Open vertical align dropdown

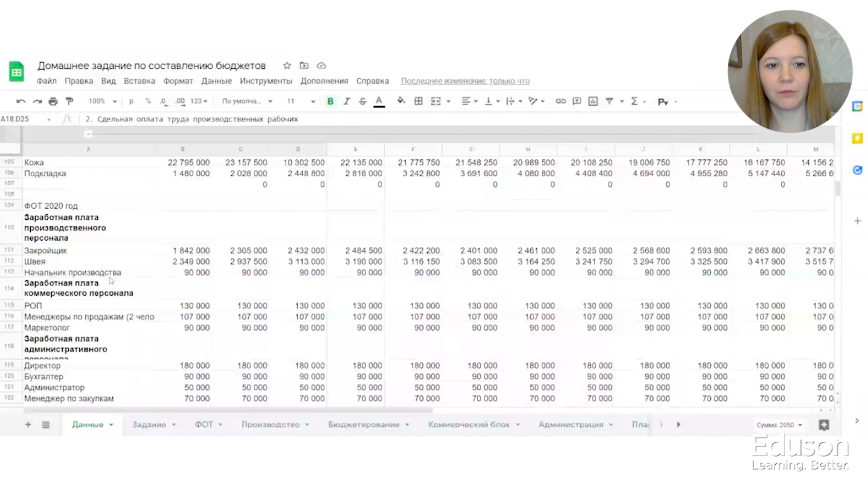491,101
